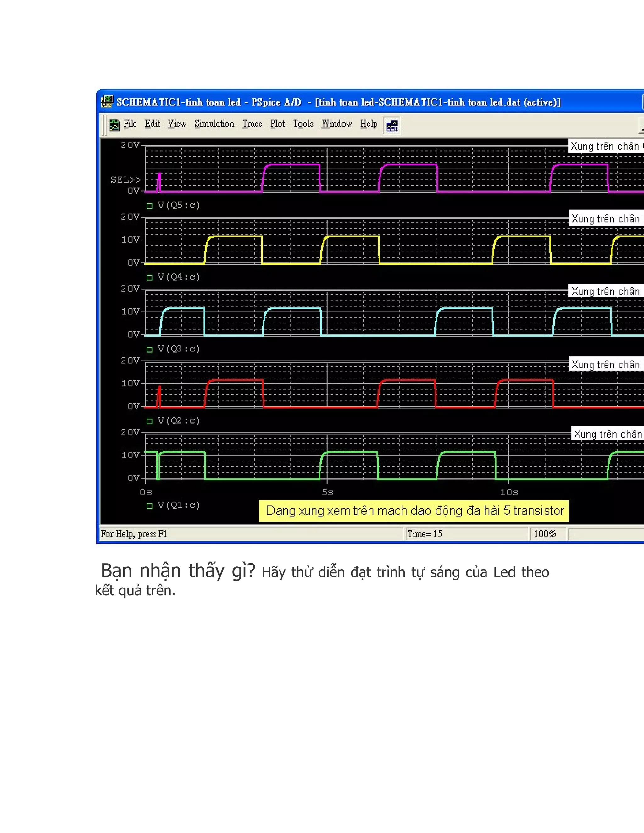Click the V(Q3:c) trace legend square marker
This screenshot has width=644, height=833.
point(150,349)
